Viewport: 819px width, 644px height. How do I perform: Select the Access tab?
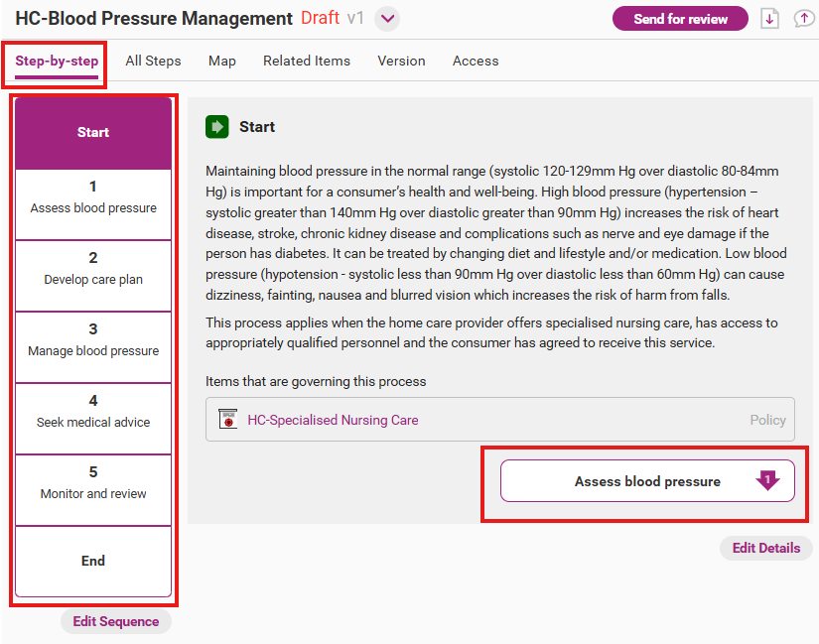[x=476, y=61]
